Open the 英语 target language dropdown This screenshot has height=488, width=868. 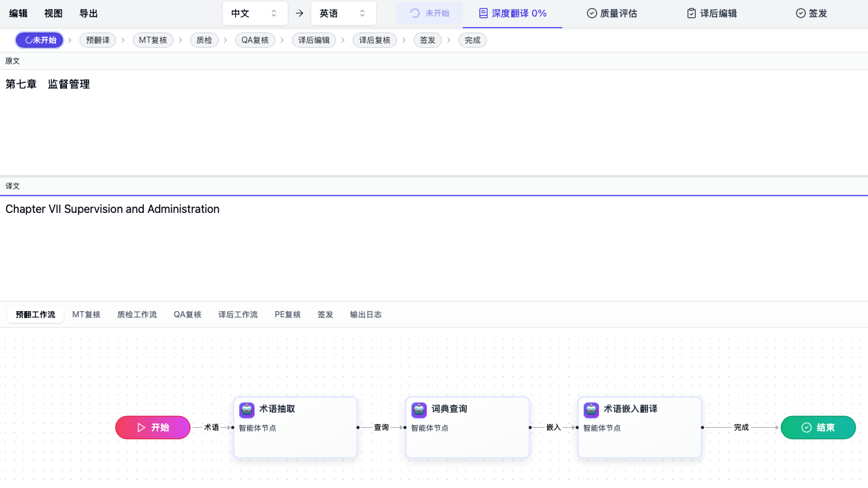[x=343, y=13]
